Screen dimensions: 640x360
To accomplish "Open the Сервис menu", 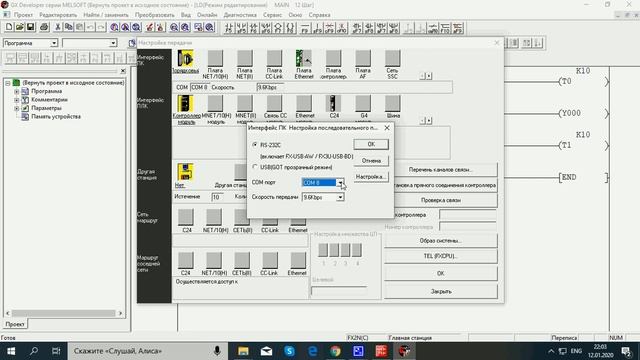I will (x=273, y=15).
